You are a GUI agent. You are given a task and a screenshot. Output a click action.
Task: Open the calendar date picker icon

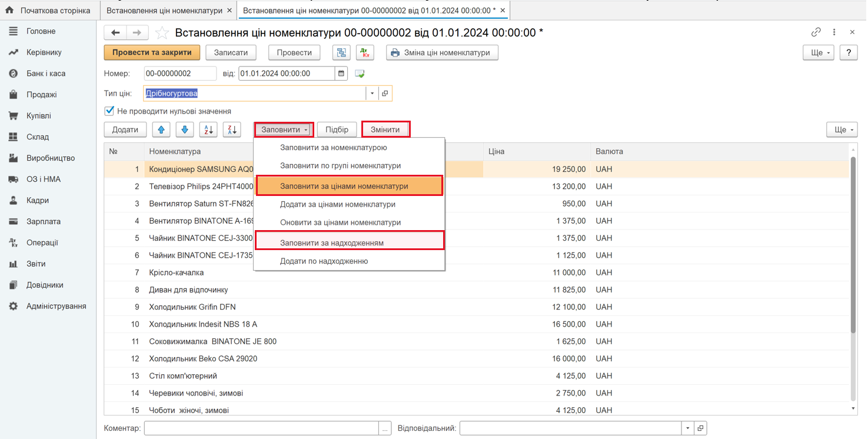click(x=341, y=74)
